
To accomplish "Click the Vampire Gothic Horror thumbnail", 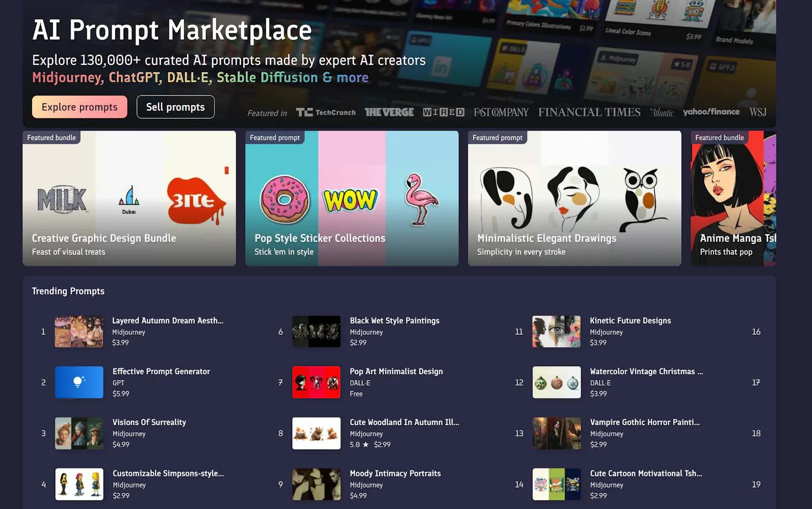I will [556, 433].
